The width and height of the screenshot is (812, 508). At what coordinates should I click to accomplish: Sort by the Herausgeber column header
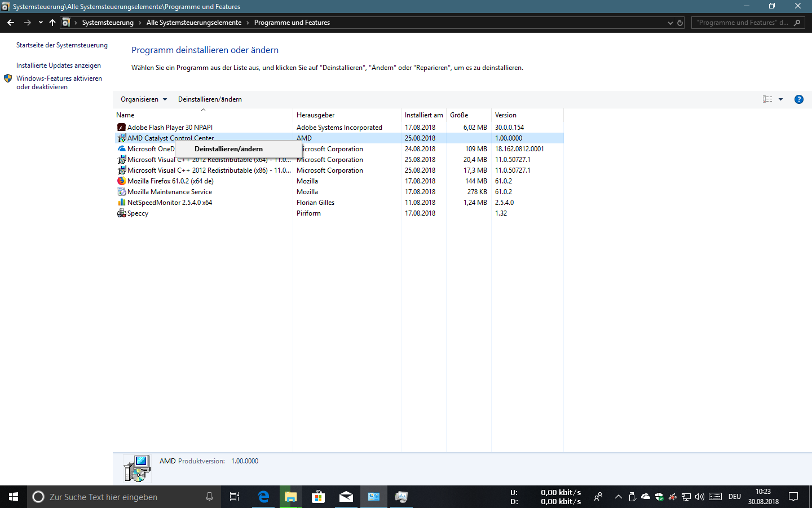coord(347,115)
